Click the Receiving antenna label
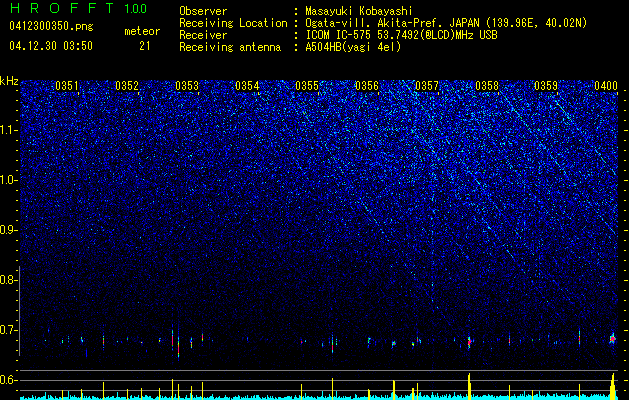Image resolution: width=629 pixels, height=400 pixels. (x=230, y=47)
